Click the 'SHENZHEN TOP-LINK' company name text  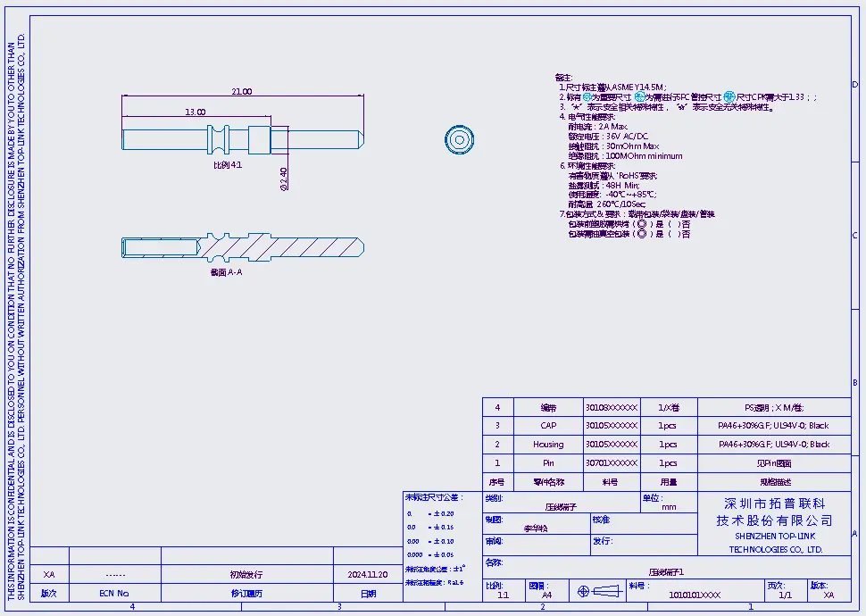774,537
